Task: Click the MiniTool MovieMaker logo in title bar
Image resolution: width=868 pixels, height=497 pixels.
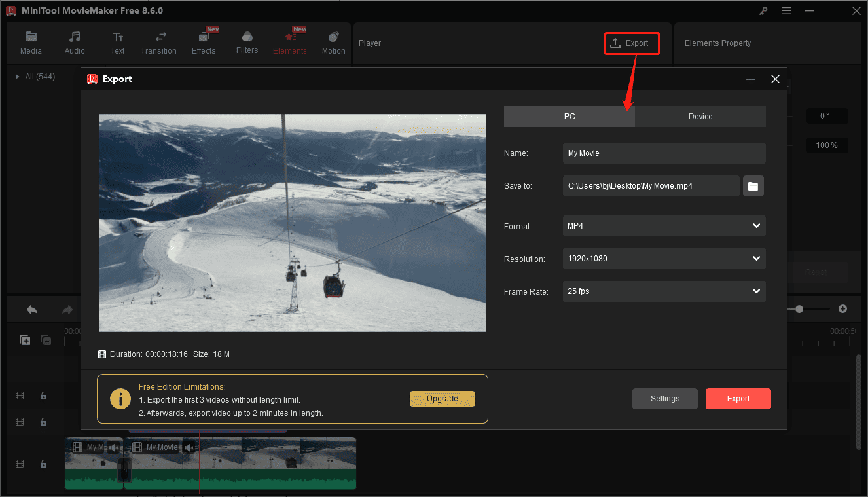Action: click(x=11, y=10)
